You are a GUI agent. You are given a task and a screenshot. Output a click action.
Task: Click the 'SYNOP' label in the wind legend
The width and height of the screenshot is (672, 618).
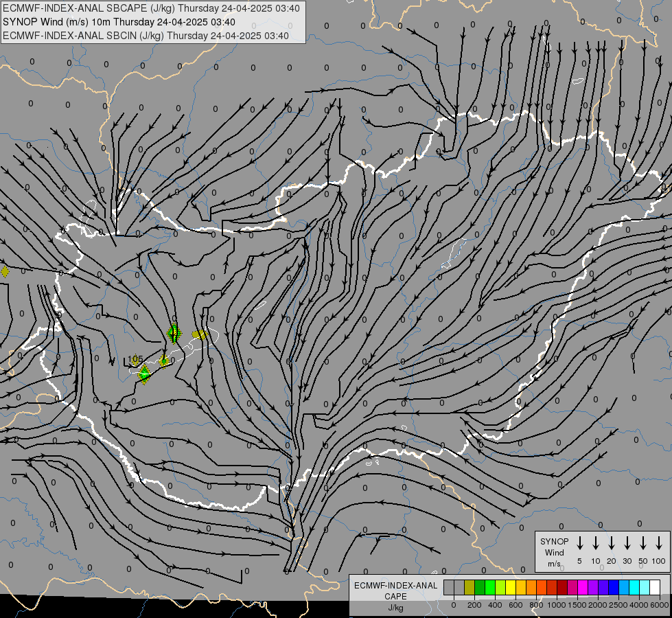coord(554,541)
